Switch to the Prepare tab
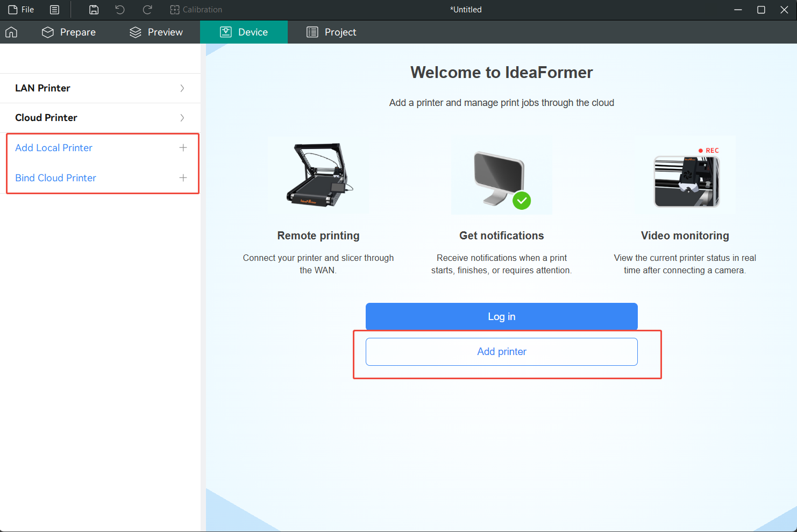The image size is (797, 532). coord(69,32)
